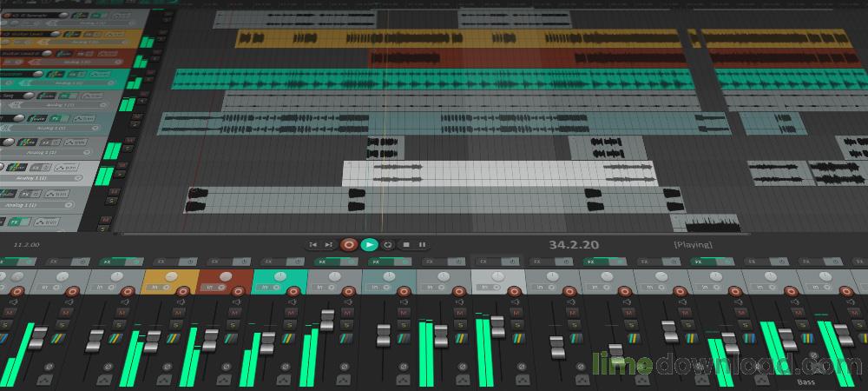Screen dimensions: 868x391
Task: Click the 34.2.20 time position display
Action: (x=573, y=245)
